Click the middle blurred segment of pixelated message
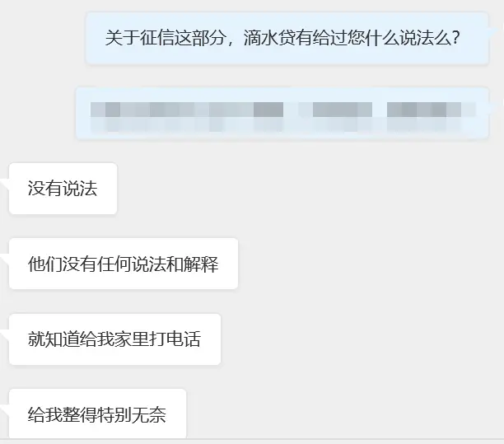 343,116
